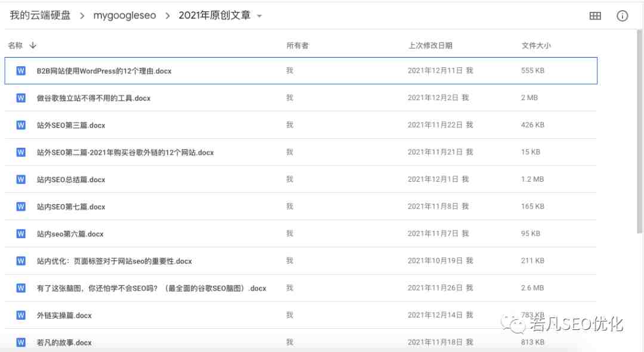Click file size 1.2 MB
This screenshot has height=352, width=644.
(532, 179)
